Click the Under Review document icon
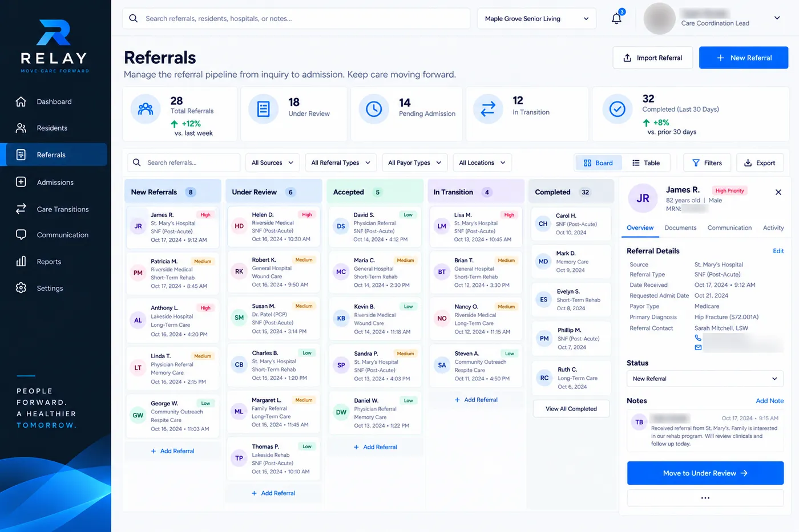The image size is (799, 532). point(263,108)
